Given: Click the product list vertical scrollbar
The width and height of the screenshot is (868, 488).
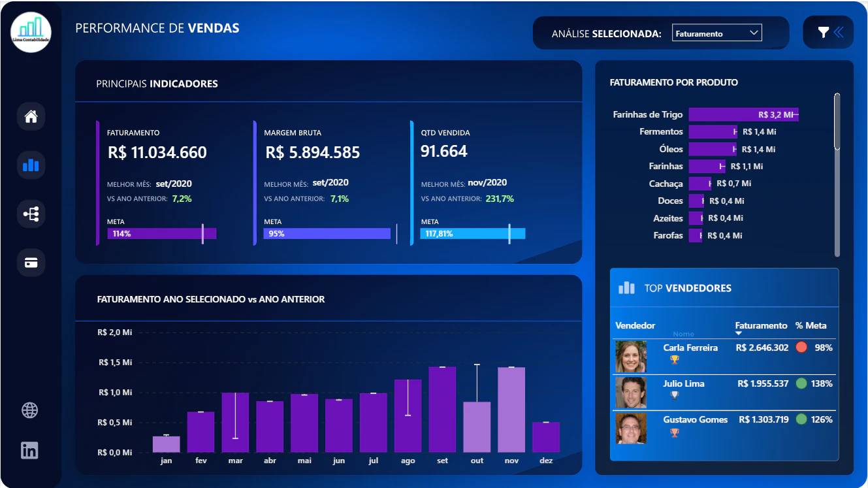Looking at the screenshot, I should (x=837, y=122).
